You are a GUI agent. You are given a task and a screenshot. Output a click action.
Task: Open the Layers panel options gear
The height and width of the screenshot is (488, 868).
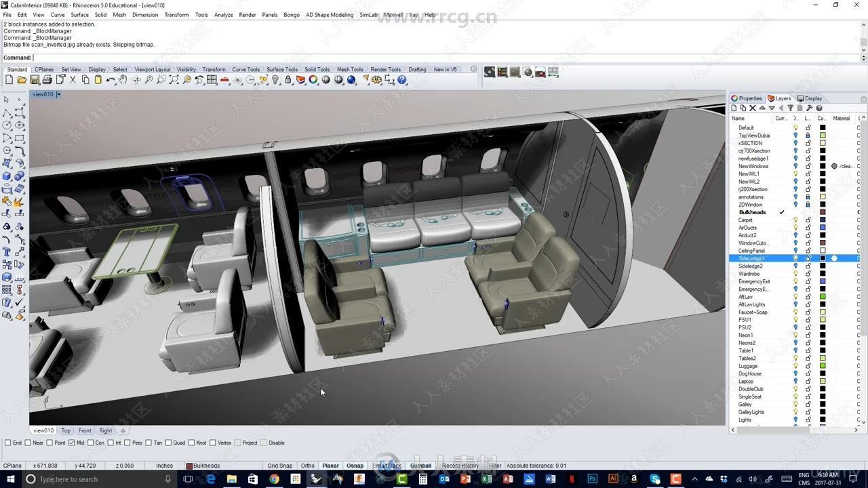pyautogui.click(x=863, y=99)
